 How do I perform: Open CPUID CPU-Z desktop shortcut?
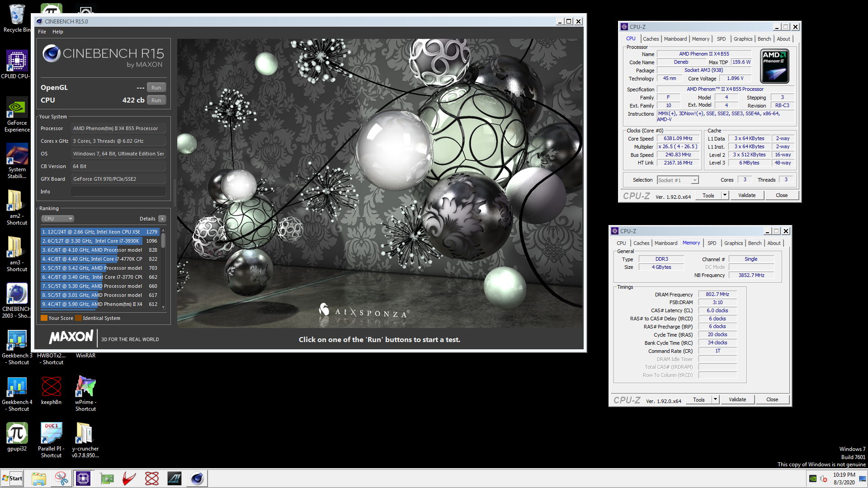click(17, 64)
